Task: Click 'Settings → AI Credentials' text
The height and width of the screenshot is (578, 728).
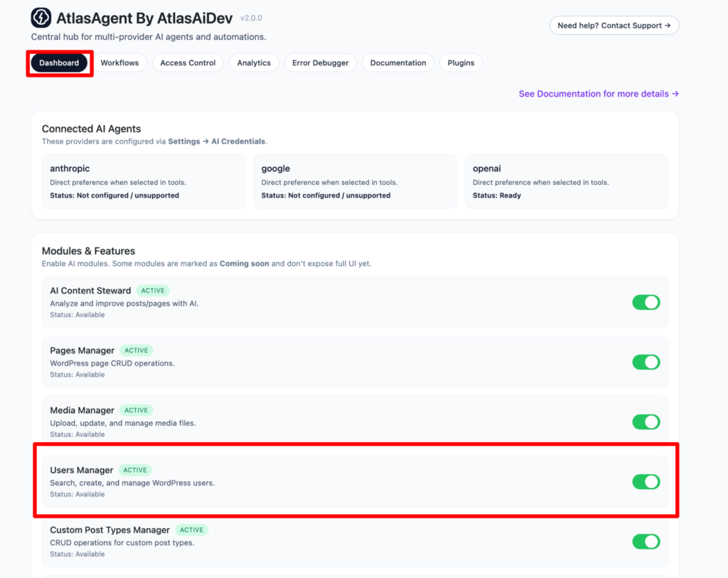Action: click(216, 141)
